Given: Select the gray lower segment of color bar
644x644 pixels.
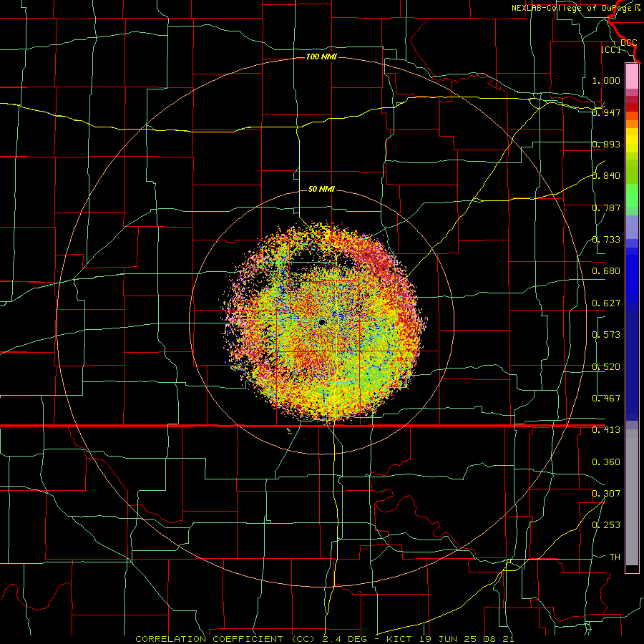Looking at the screenshot, I should coord(632,497).
